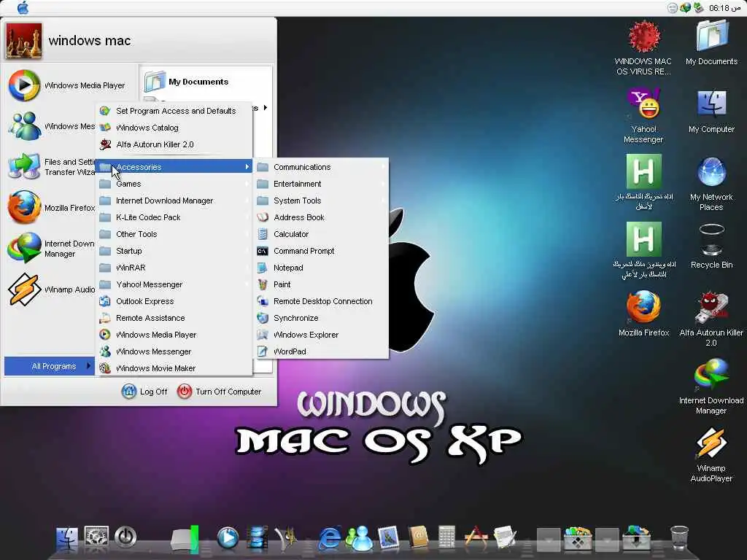Select My Computer desktop icon
747x560 pixels.
(x=711, y=111)
